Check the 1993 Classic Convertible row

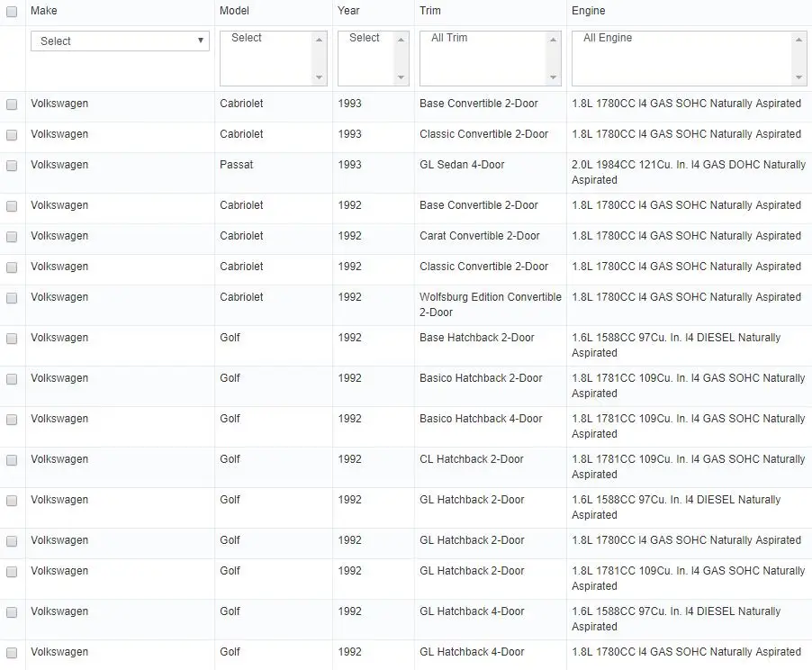(x=12, y=135)
